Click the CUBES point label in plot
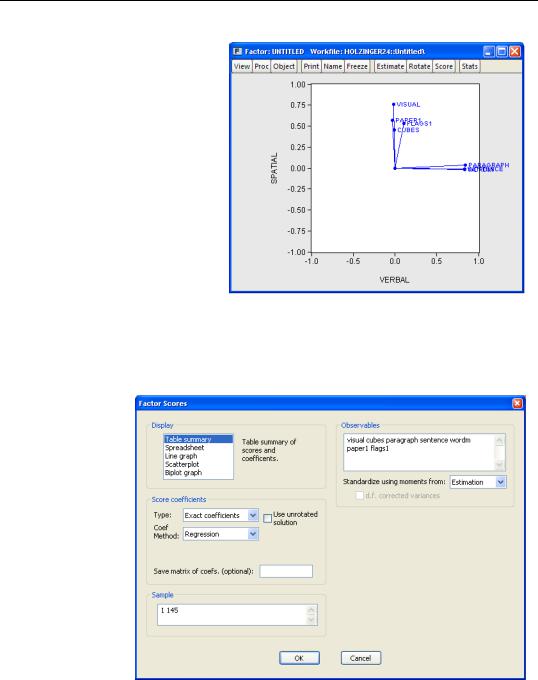The width and height of the screenshot is (538, 680). (x=408, y=130)
